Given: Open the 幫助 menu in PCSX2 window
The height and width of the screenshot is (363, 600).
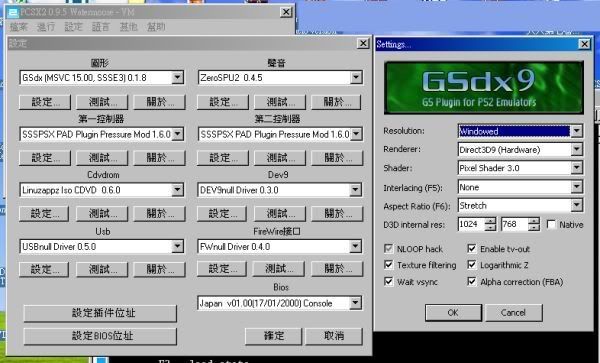Looking at the screenshot, I should coord(156,27).
